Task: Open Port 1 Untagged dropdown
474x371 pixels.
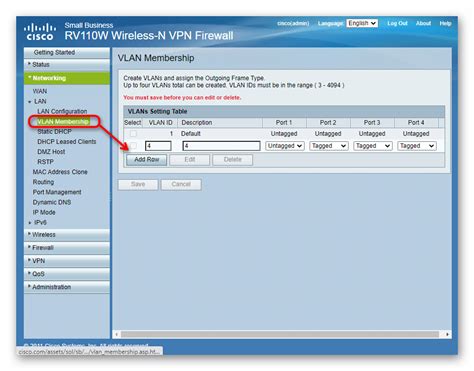Action: pos(285,146)
